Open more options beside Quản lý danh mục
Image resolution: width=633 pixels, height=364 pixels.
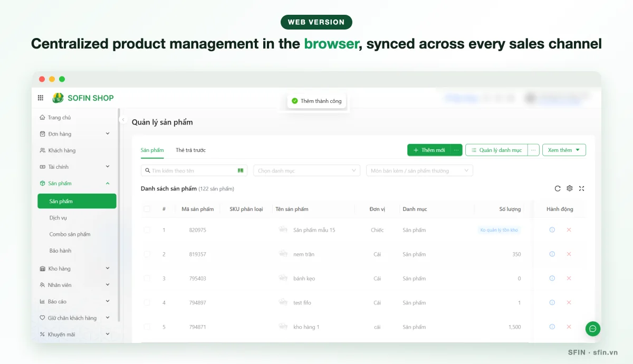(x=533, y=150)
